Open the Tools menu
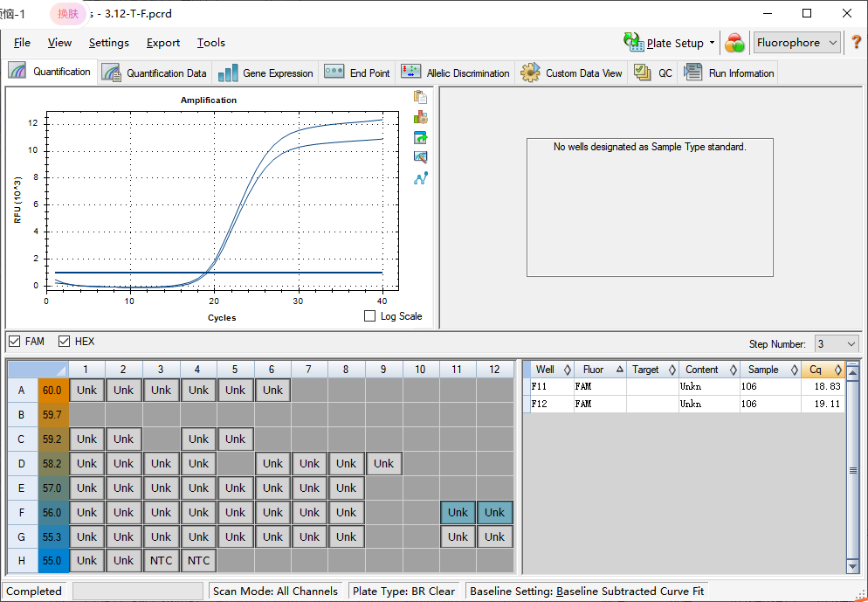The image size is (868, 602). pos(211,43)
